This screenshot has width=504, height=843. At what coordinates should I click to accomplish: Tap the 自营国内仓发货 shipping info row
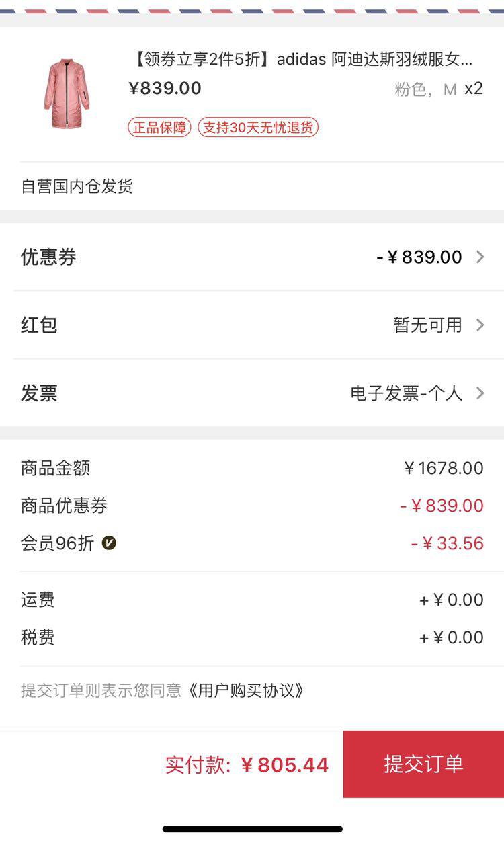point(77,186)
